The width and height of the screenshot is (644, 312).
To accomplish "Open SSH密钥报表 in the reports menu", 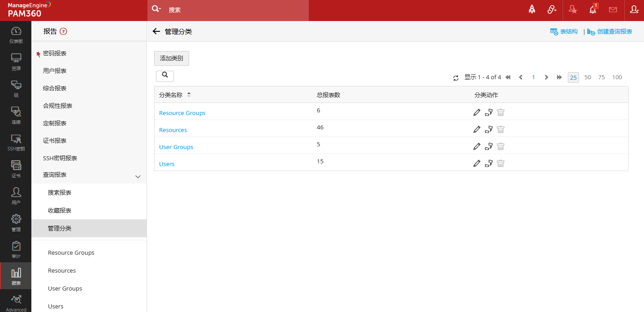I will pyautogui.click(x=60, y=158).
